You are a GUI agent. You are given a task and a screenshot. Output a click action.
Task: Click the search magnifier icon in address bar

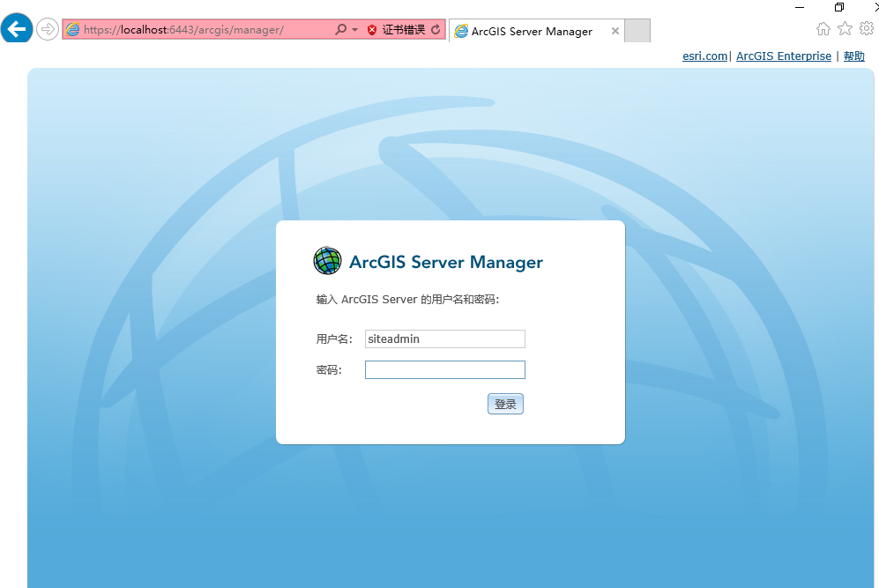click(x=340, y=29)
